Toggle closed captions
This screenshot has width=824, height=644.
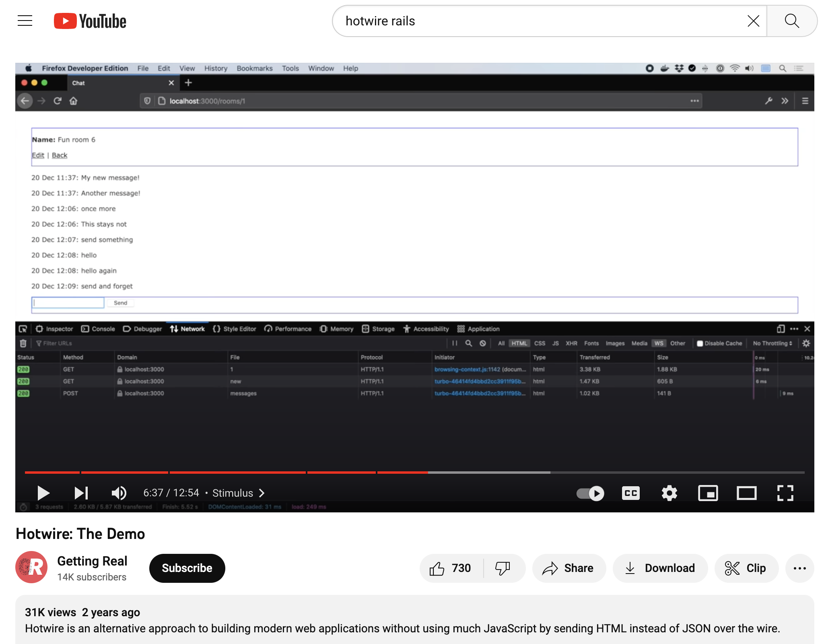630,493
